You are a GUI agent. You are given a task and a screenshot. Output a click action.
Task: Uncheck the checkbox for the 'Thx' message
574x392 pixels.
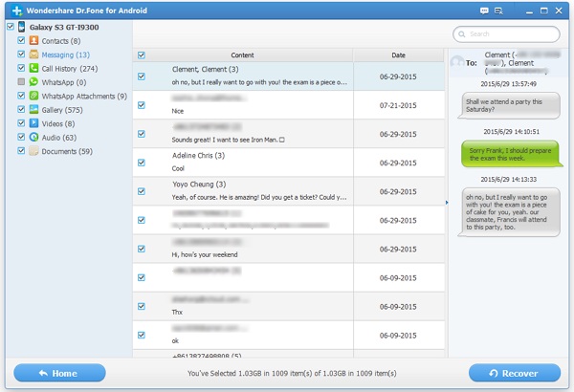tap(142, 306)
